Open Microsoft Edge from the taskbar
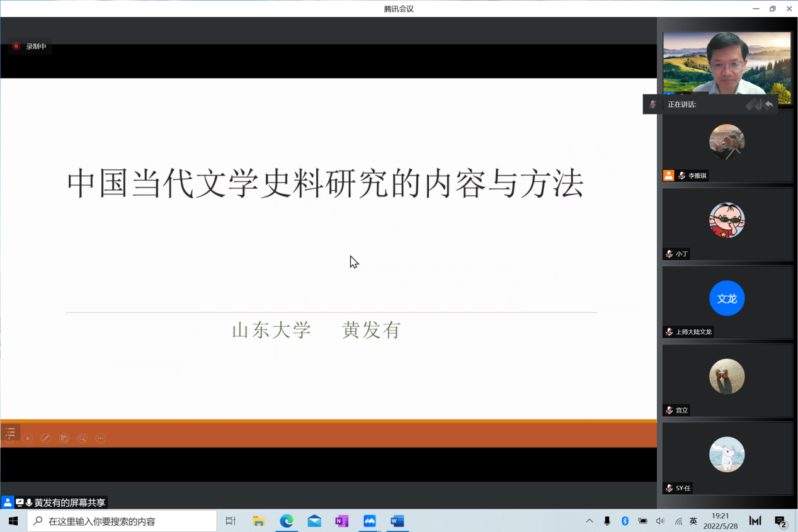This screenshot has height=532, width=798. pos(287,521)
